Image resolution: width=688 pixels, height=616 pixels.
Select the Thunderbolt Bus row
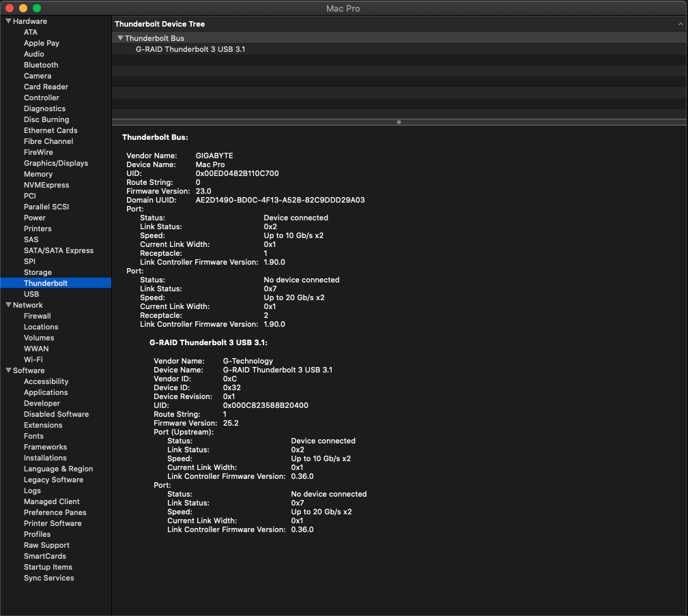pos(399,38)
